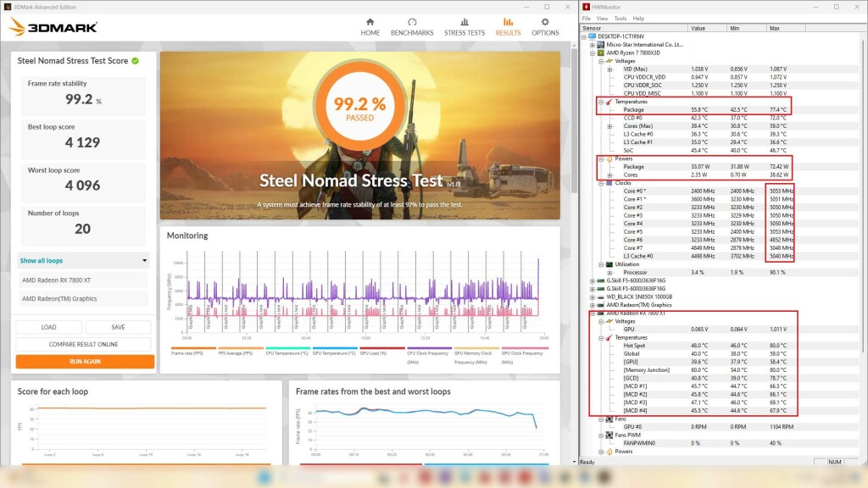The image size is (868, 488).
Task: Click the Value column header
Action: click(x=707, y=28)
